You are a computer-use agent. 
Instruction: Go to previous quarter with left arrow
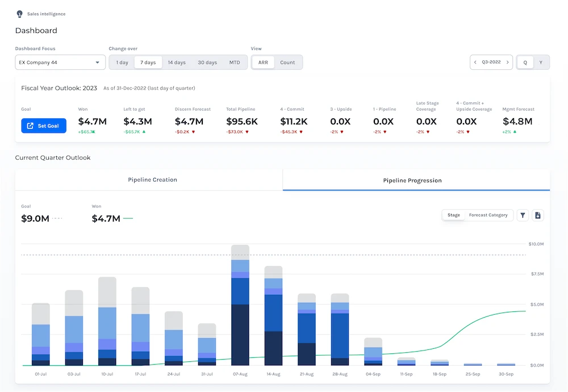click(475, 62)
